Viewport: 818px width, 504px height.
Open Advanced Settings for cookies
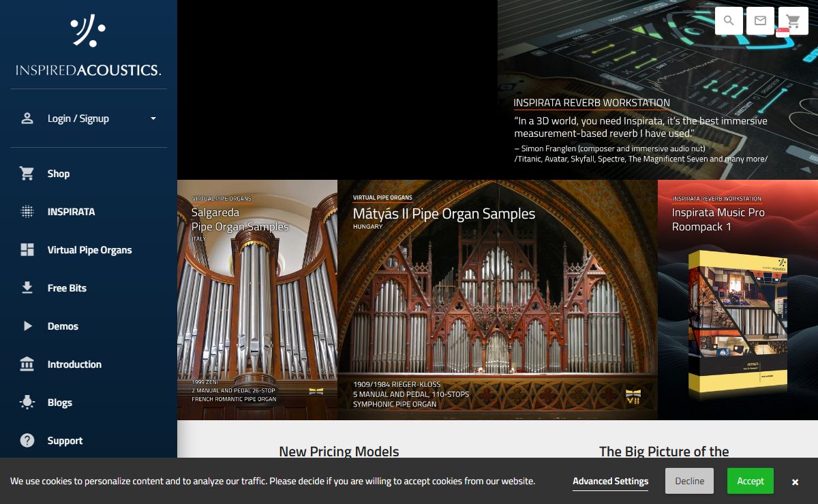(611, 481)
